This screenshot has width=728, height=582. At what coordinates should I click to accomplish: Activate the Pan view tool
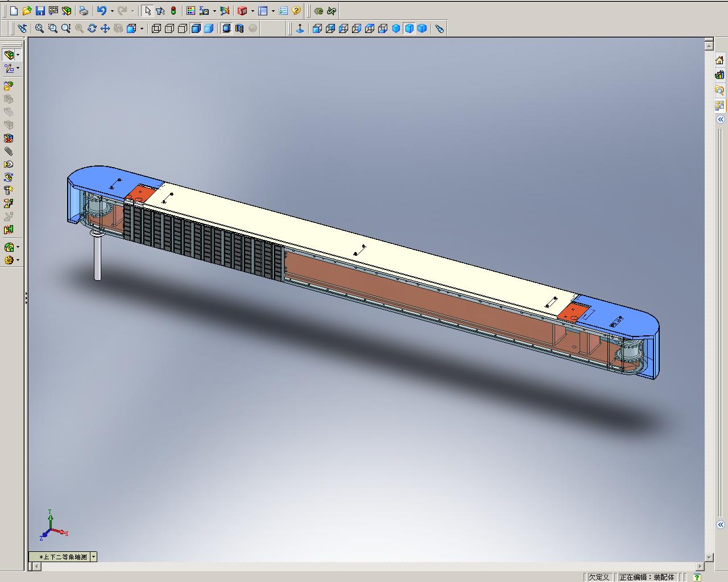(x=105, y=28)
